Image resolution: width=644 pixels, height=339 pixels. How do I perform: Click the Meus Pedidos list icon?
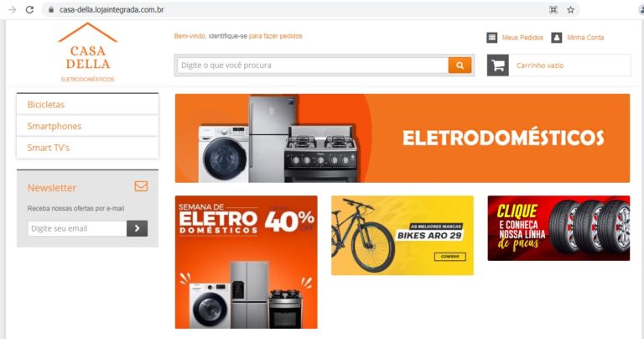[x=491, y=38]
